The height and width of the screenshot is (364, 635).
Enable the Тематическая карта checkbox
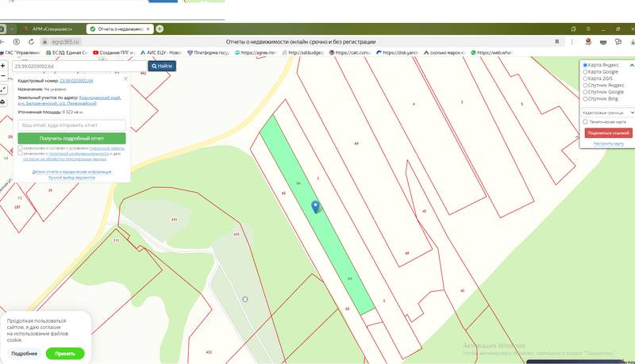tap(586, 122)
